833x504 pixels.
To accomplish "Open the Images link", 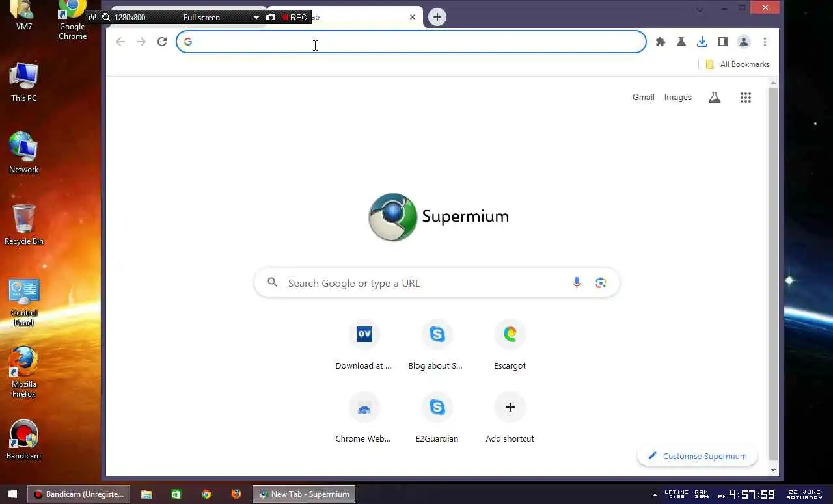I will tap(677, 97).
